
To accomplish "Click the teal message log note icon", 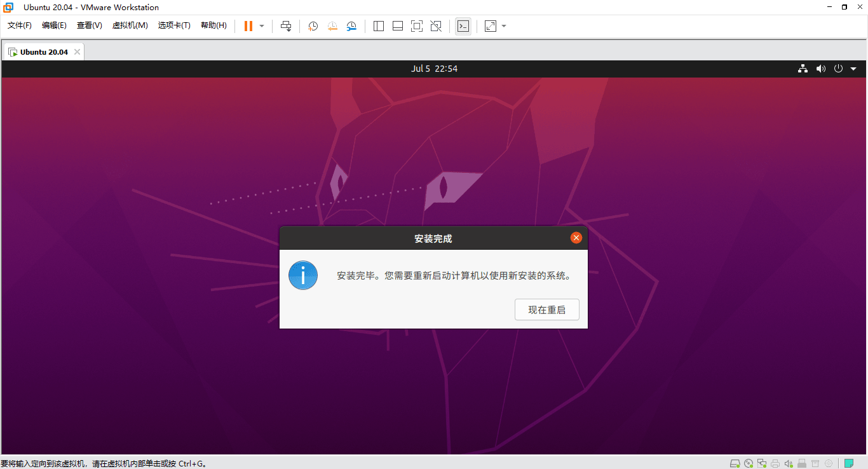I will tap(849, 463).
